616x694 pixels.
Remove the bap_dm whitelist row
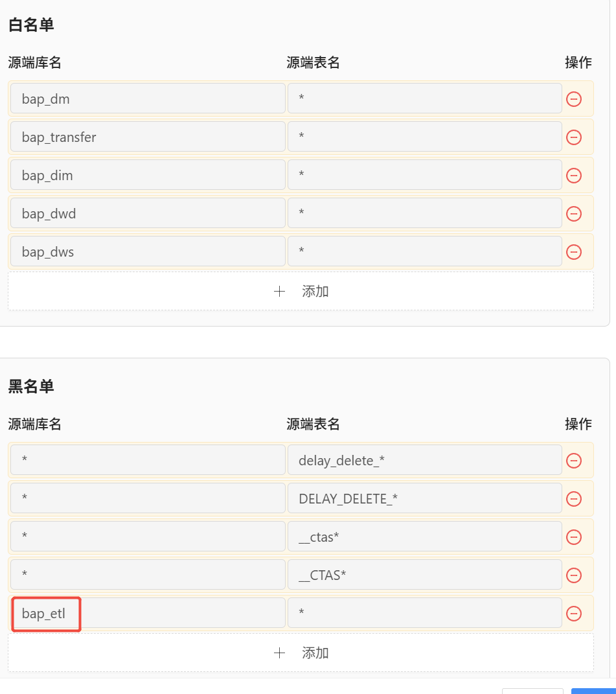point(574,99)
